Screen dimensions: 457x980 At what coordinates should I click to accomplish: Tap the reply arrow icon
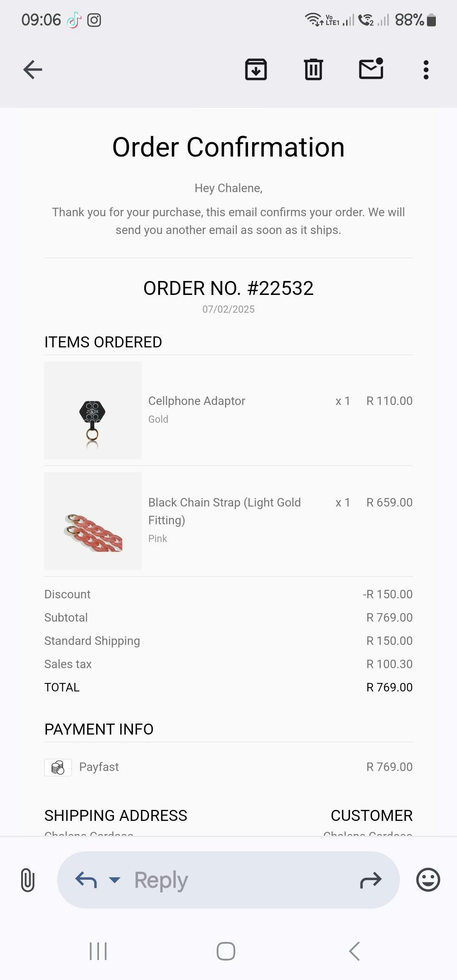(86, 880)
